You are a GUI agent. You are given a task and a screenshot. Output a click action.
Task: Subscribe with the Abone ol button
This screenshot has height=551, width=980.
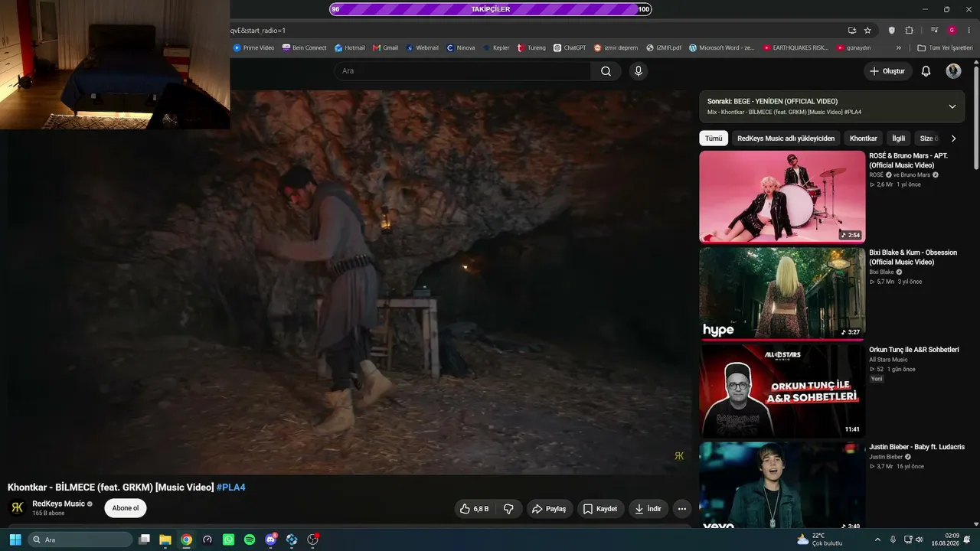point(126,508)
